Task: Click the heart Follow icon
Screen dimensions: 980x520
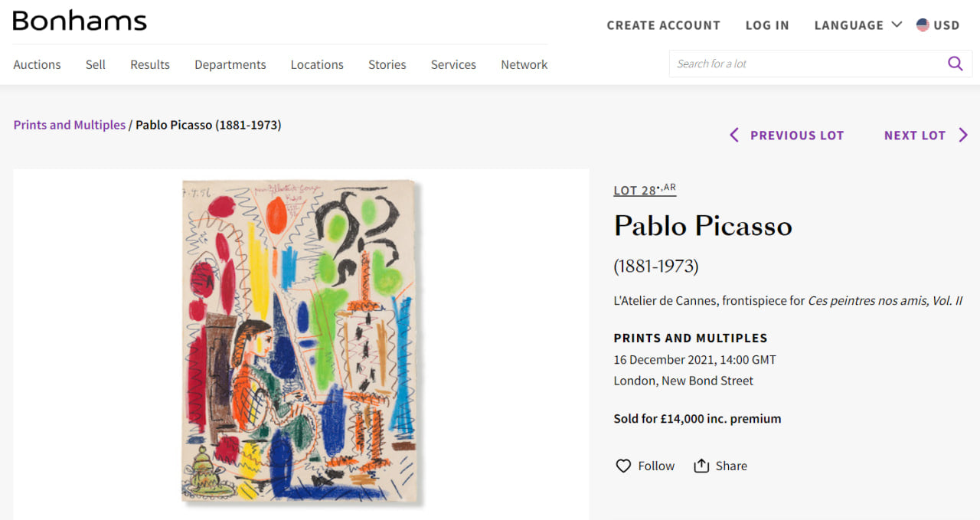Action: 623,466
